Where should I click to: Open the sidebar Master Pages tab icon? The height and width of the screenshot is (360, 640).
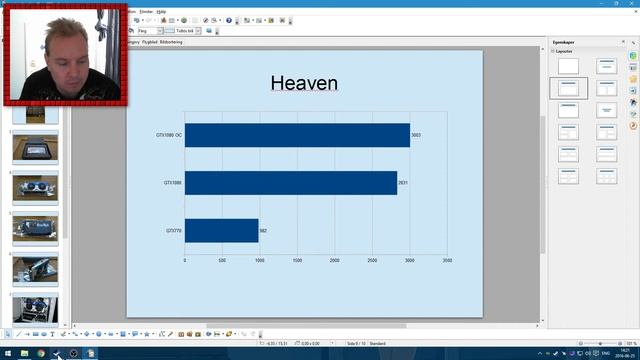coord(633,67)
